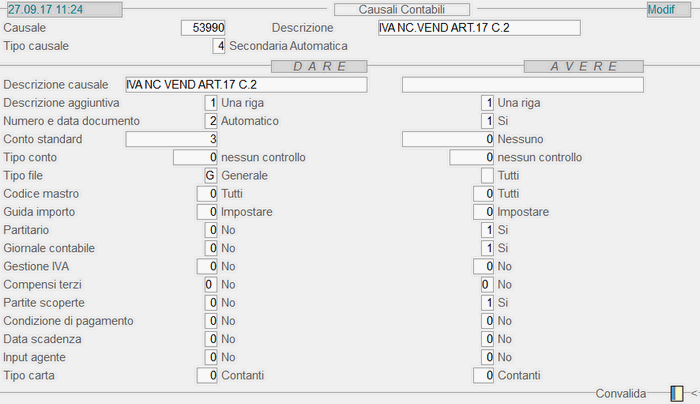Select DARE Numero e data documento field
700x404 pixels.
(210, 121)
